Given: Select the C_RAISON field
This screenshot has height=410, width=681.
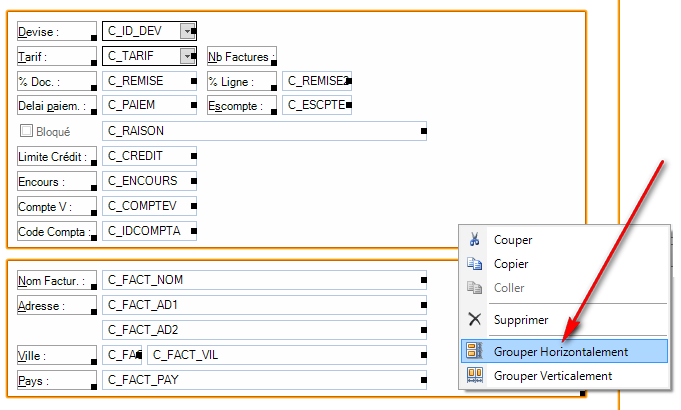Looking at the screenshot, I should click(x=264, y=131).
